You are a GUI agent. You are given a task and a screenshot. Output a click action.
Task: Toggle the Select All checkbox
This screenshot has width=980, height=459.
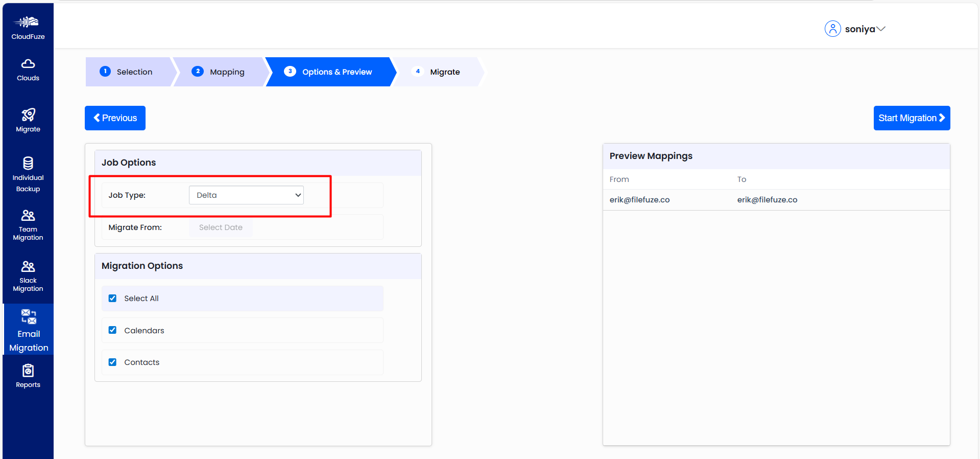[x=113, y=299]
